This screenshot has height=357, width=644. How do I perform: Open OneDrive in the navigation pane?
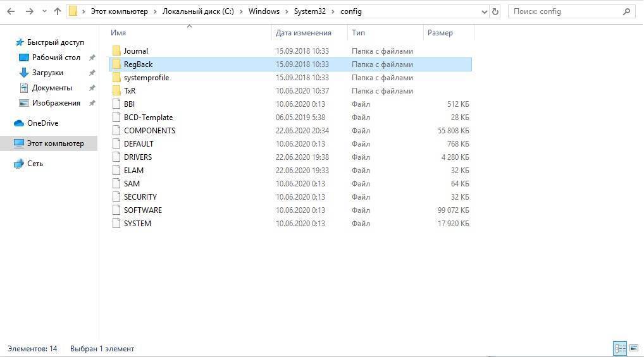(x=42, y=123)
